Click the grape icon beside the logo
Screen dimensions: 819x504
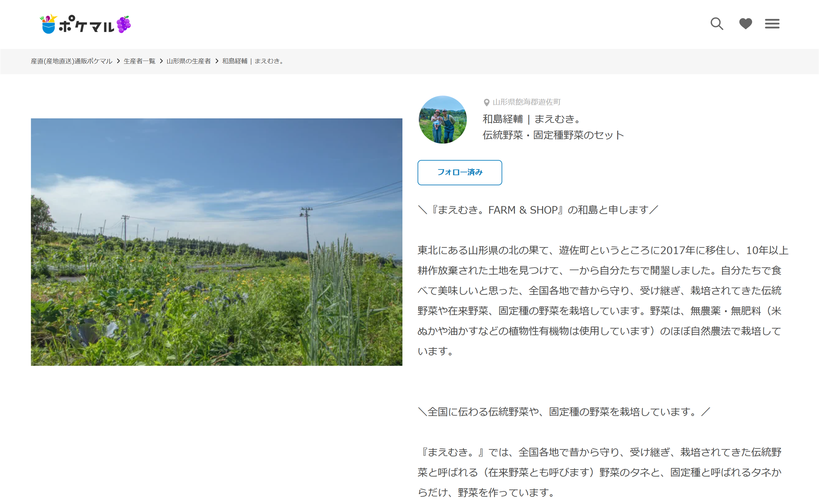[x=124, y=24]
